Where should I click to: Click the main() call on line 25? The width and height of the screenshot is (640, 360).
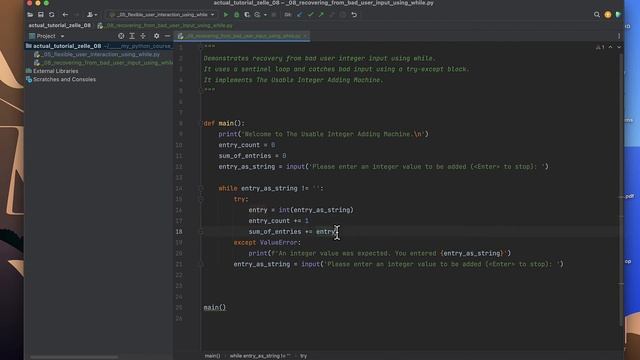(x=215, y=307)
